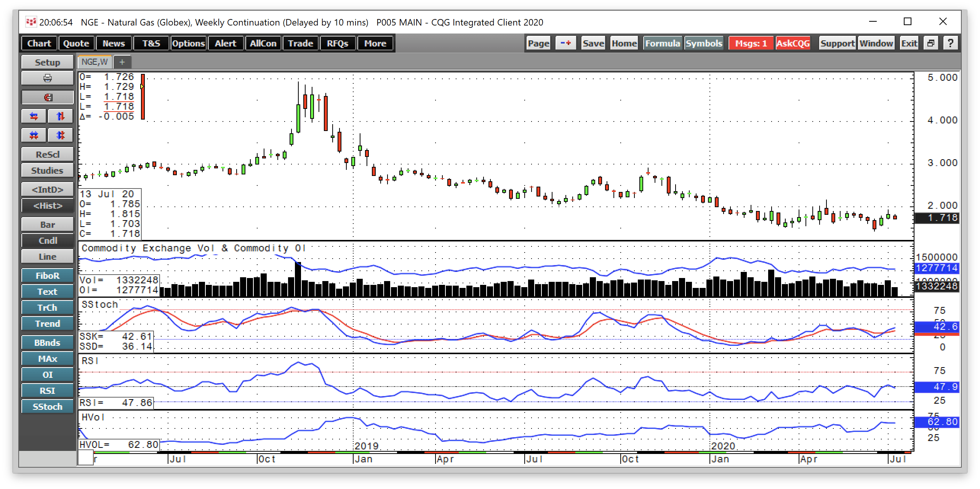Add a new chart tab with plus
The width and height of the screenshot is (980, 489).
click(122, 62)
